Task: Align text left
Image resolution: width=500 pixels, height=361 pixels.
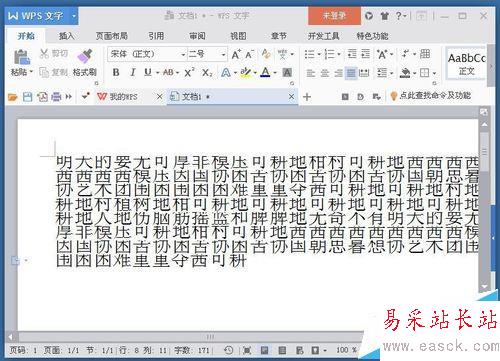Action: 310,72
